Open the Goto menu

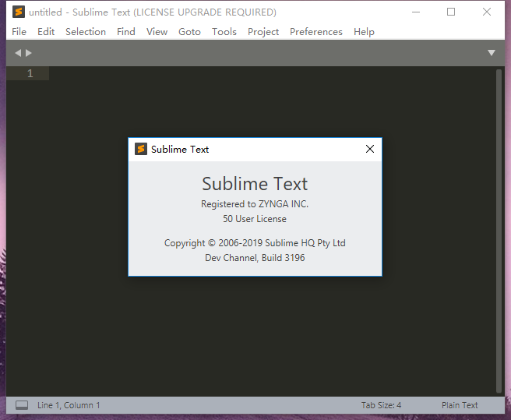point(189,32)
